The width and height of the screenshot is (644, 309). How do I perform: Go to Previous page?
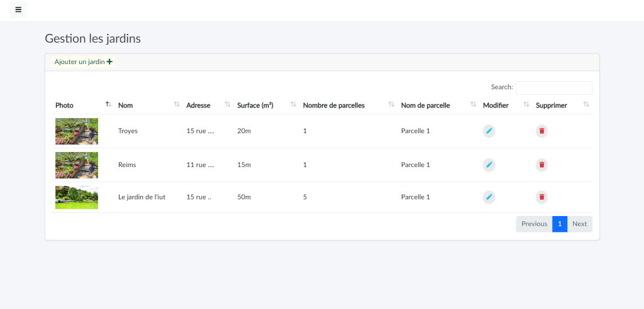(x=534, y=224)
